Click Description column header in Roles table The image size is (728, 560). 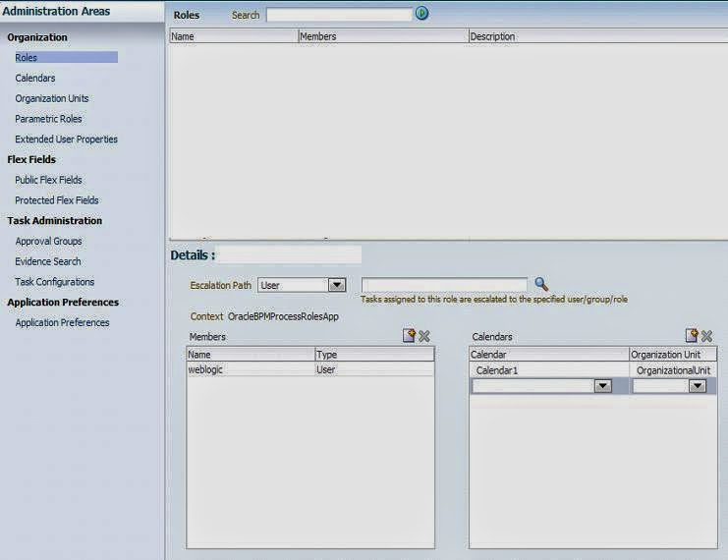(x=598, y=36)
